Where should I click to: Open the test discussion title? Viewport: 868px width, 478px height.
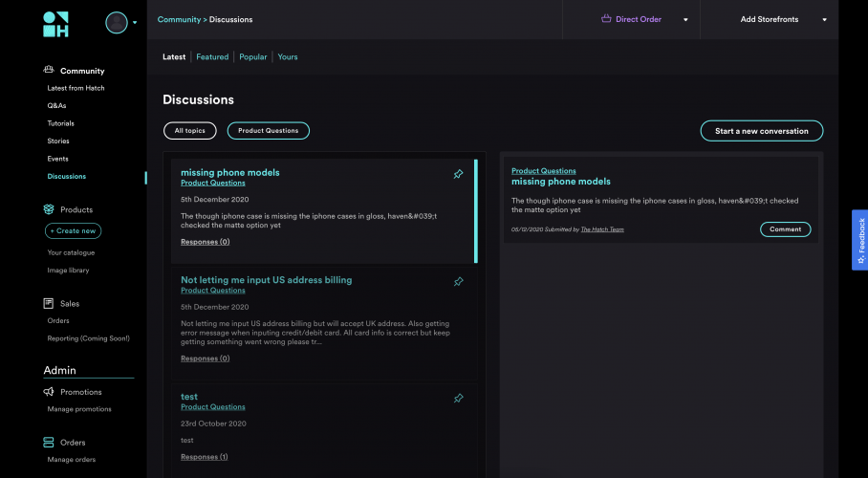[188, 397]
